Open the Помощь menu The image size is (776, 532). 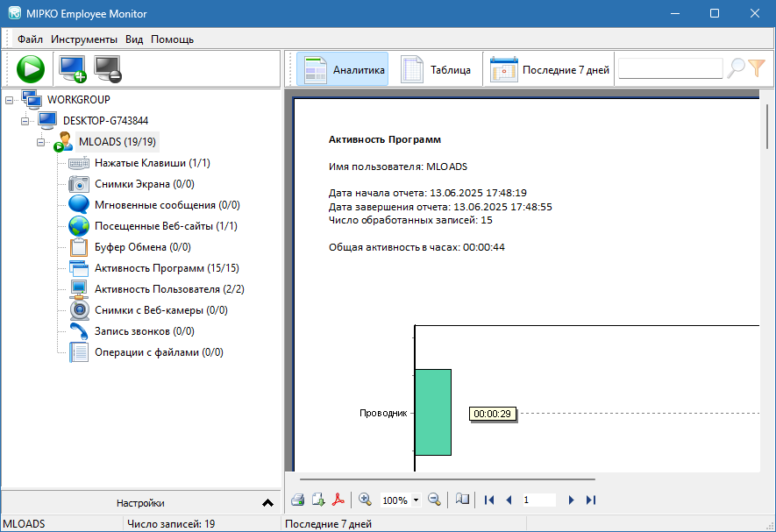pos(172,39)
